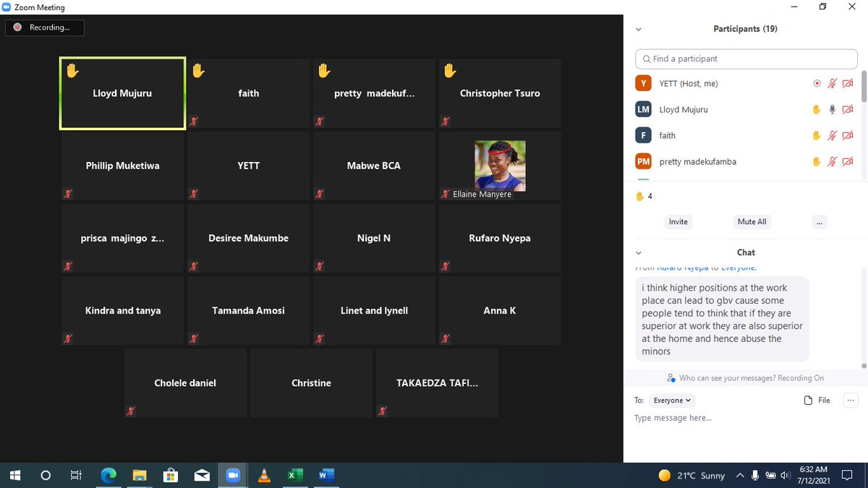Open Task View from the taskbar

tap(76, 475)
